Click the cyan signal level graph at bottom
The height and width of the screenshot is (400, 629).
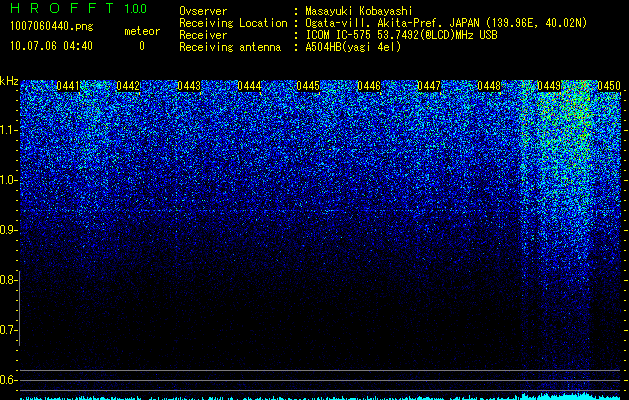(321, 396)
